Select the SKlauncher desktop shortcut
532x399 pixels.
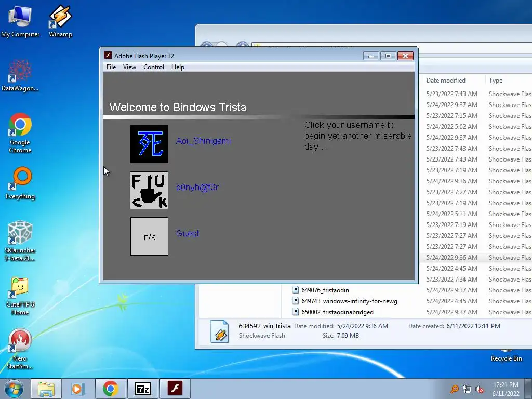pyautogui.click(x=20, y=241)
